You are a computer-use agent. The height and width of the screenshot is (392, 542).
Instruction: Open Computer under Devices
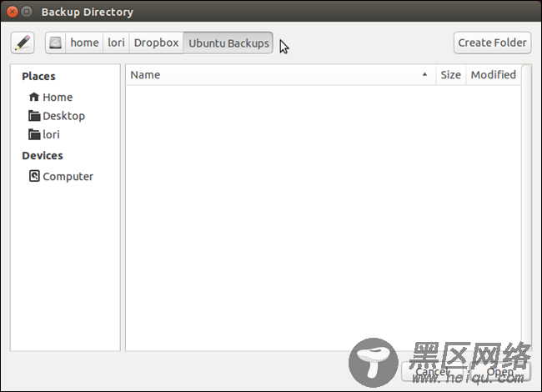point(66,176)
